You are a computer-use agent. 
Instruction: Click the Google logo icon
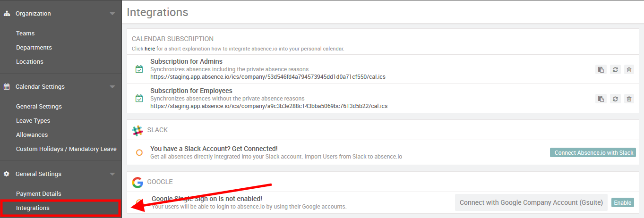coord(137,182)
